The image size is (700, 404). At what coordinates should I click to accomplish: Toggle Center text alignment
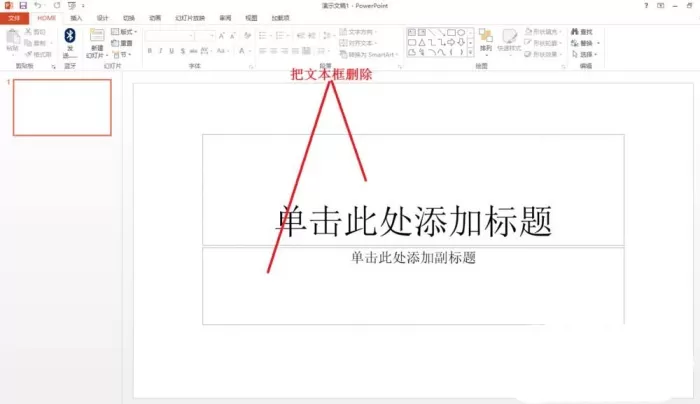273,51
